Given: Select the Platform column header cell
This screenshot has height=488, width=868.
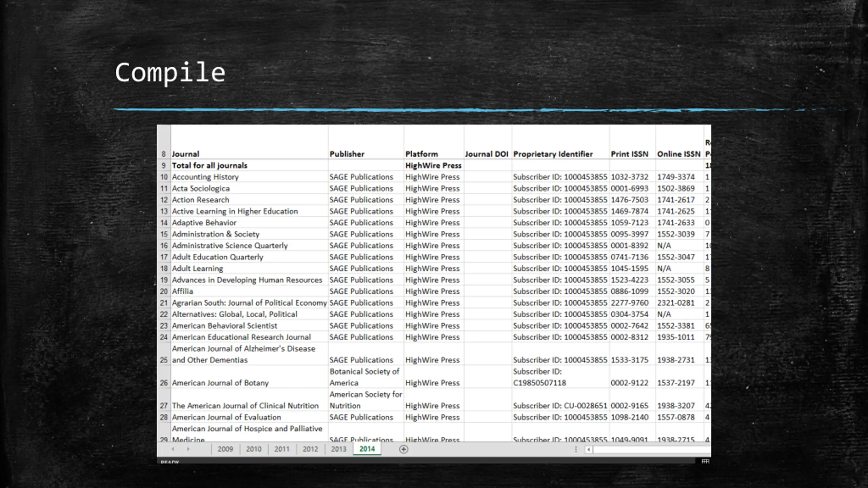Looking at the screenshot, I should coord(434,142).
